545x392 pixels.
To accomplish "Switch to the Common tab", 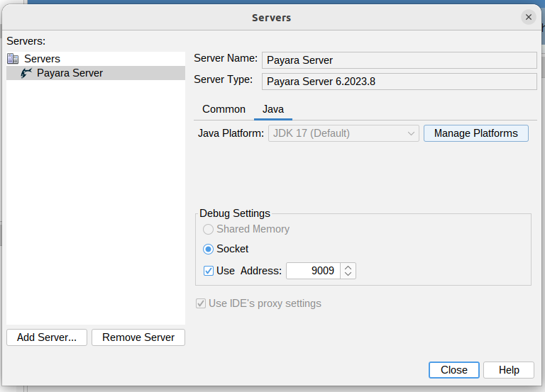I will [224, 109].
